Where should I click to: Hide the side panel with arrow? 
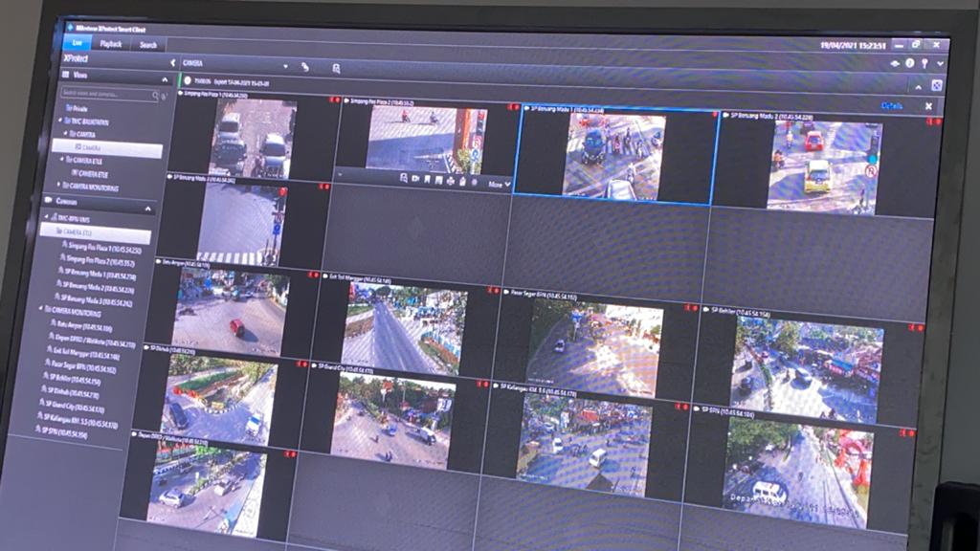coord(173,63)
